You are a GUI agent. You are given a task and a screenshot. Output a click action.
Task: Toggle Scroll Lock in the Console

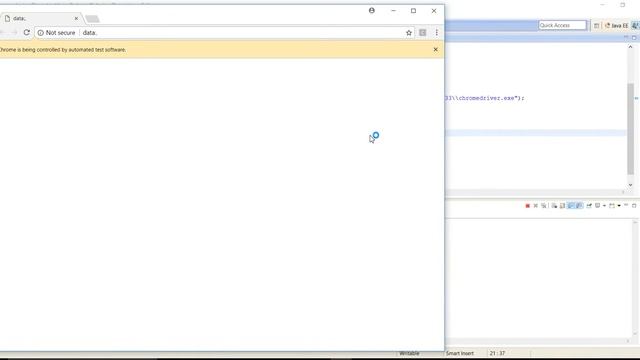point(562,206)
